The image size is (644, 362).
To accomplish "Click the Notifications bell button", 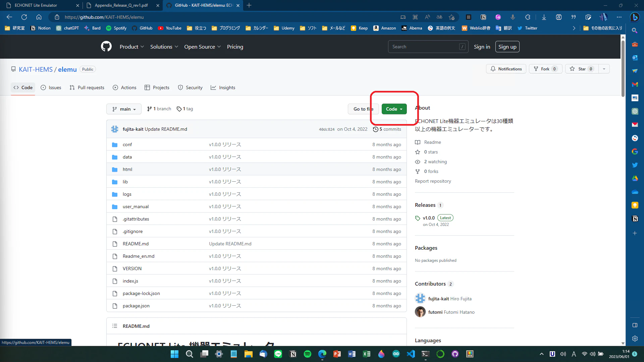I will coord(506,69).
